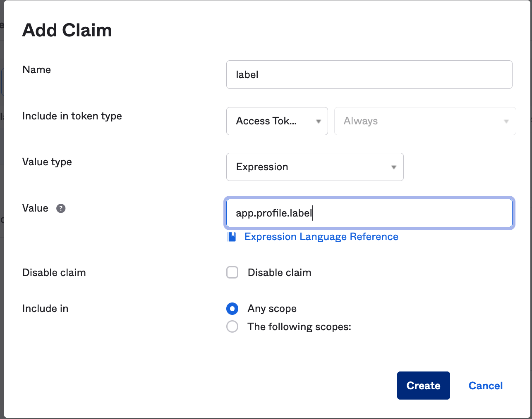Focus the Value field with app.profile.label
The width and height of the screenshot is (532, 419).
click(x=369, y=213)
